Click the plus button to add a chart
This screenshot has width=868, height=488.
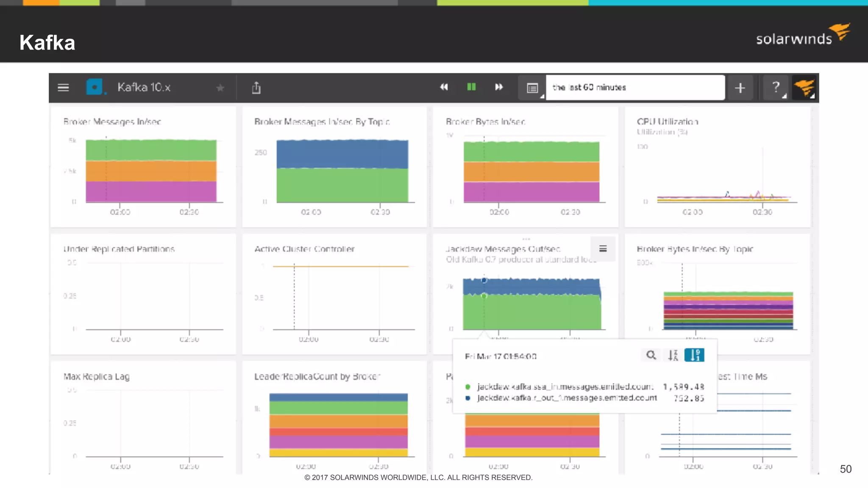click(740, 88)
